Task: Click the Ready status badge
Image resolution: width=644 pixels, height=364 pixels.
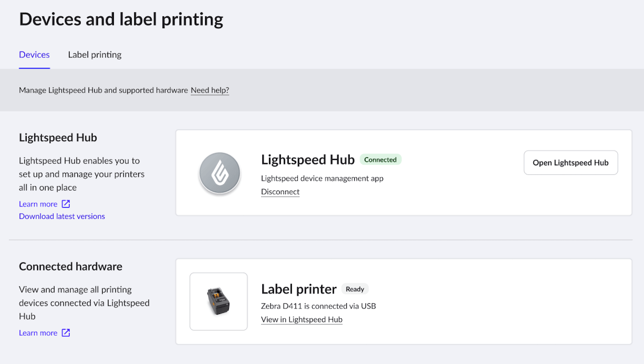Action: click(355, 289)
